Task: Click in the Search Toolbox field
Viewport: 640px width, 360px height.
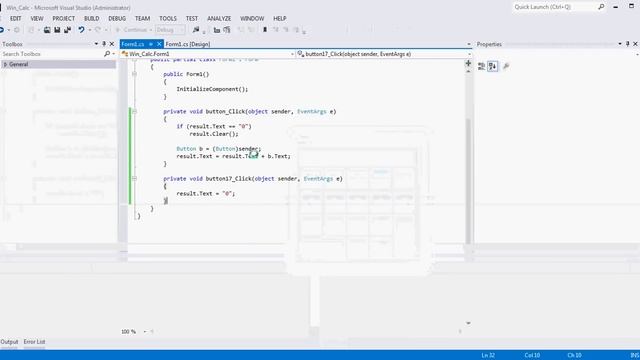Action: [x=51, y=54]
